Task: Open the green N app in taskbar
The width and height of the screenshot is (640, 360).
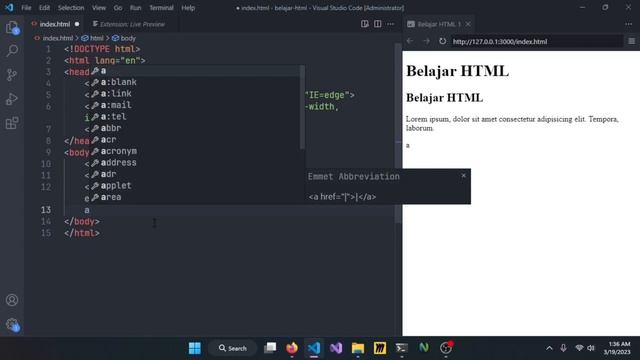Action: [x=424, y=348]
